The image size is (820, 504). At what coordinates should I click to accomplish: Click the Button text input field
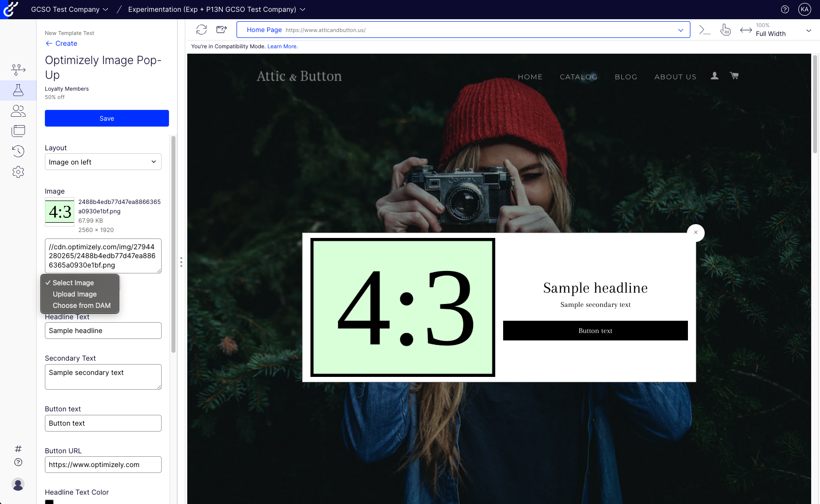pos(103,423)
